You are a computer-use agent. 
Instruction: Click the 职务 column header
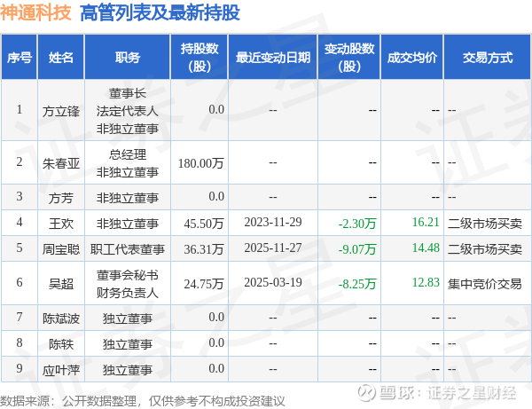127,57
